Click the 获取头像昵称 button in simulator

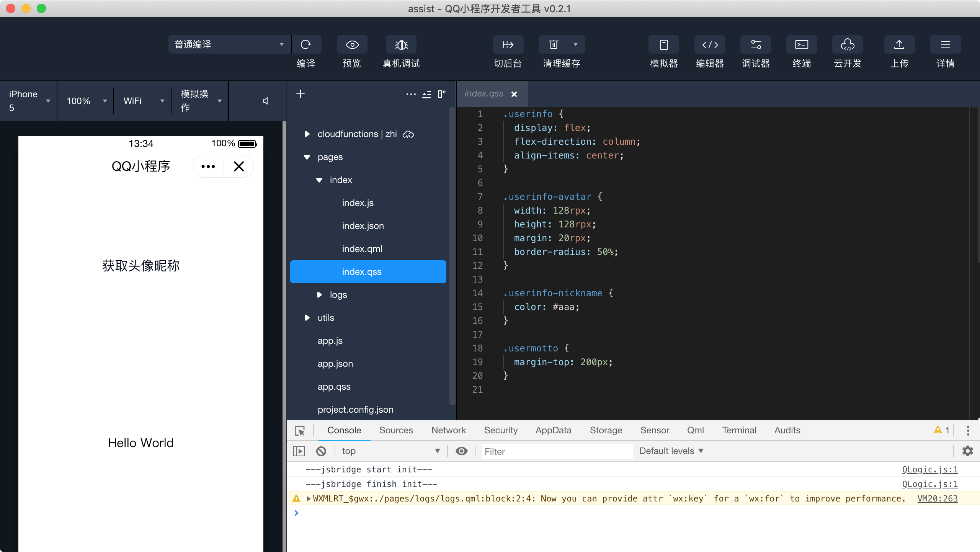click(141, 266)
